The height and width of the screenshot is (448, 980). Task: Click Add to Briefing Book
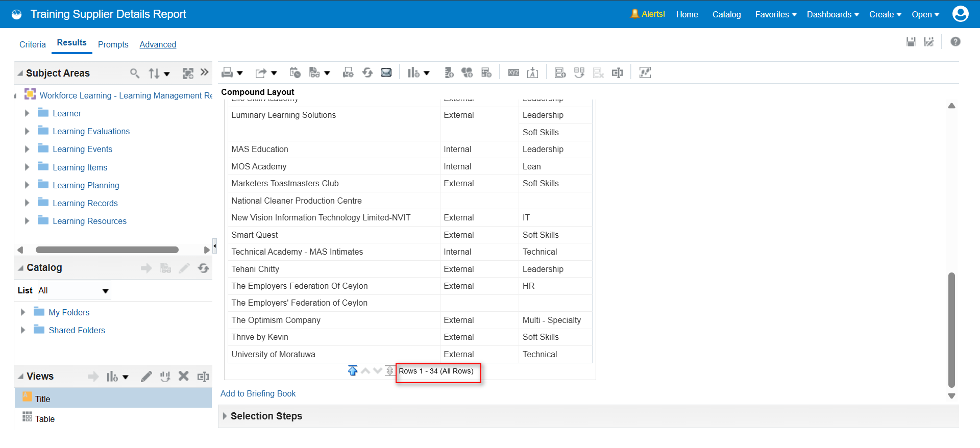point(258,393)
